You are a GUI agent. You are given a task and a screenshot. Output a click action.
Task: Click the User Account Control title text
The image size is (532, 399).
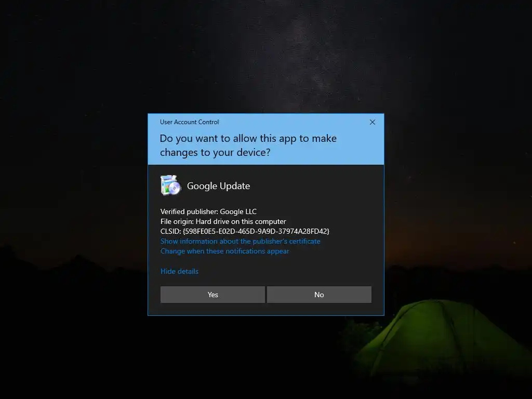pos(189,122)
